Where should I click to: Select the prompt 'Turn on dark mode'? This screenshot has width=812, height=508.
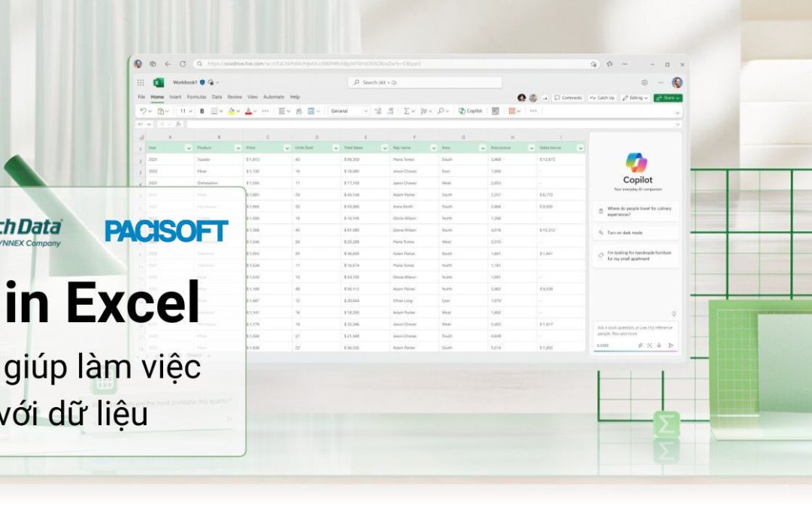638,233
